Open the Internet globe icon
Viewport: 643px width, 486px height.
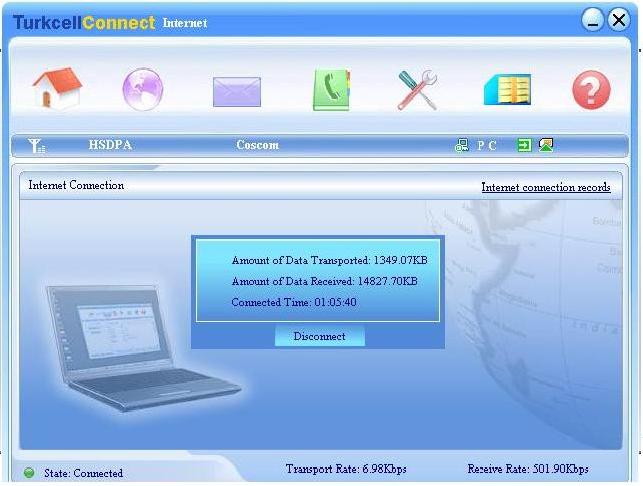point(143,90)
